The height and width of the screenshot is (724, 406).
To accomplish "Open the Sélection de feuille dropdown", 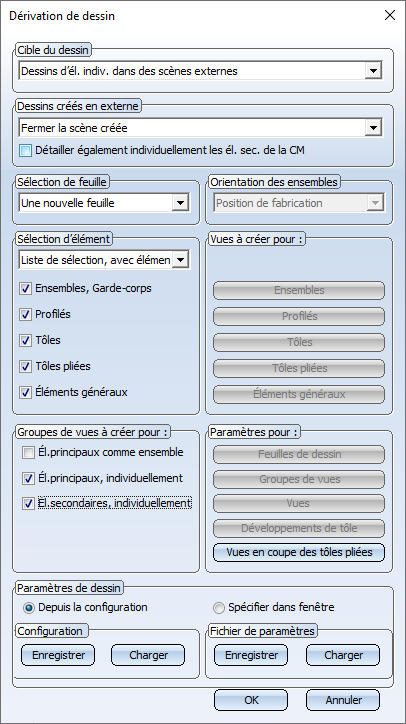I will click(104, 203).
